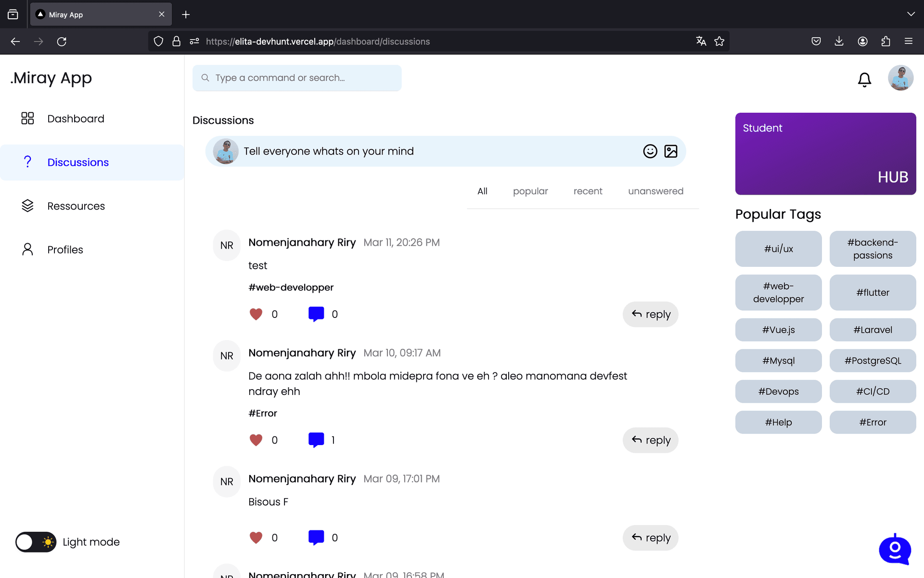924x578 pixels.
Task: Click #Error hashtag in the post body
Action: (263, 413)
